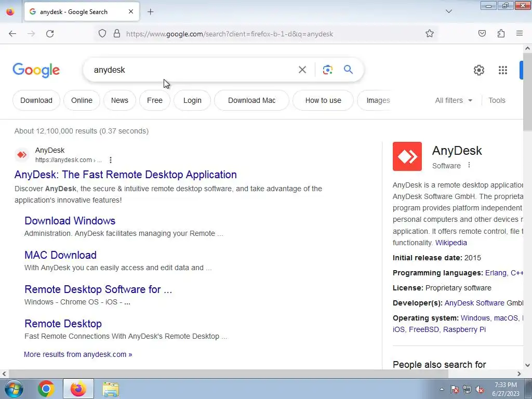Image resolution: width=532 pixels, height=399 pixels.
Task: Open the Windows operating system link
Action: pyautogui.click(x=475, y=318)
